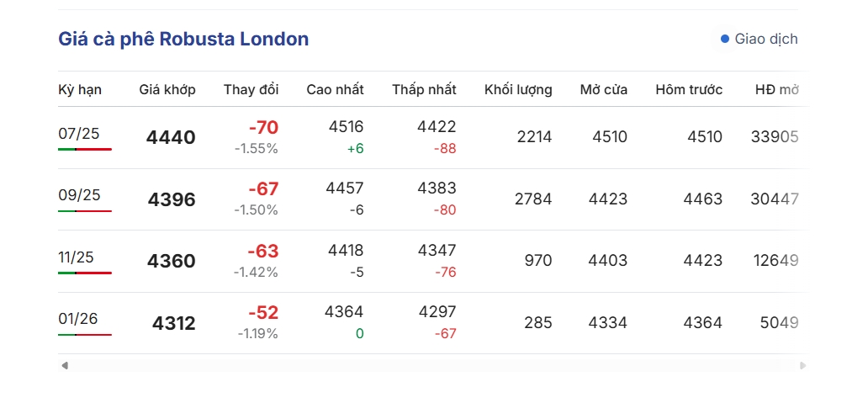Screen dimensions: 868x403
Task: Open the 07/25 contract term
Action: pyautogui.click(x=79, y=134)
